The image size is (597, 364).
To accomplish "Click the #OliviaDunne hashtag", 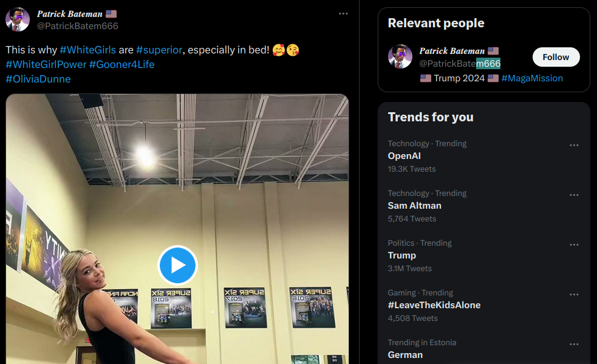I will (38, 79).
